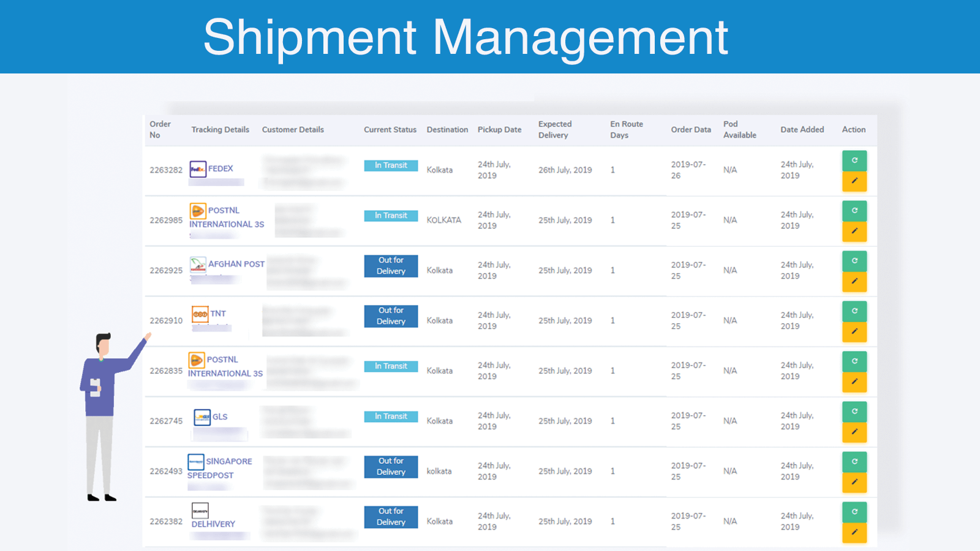Screen dimensions: 980x551
Task: Click the FedEx courier logo
Action: (x=198, y=168)
